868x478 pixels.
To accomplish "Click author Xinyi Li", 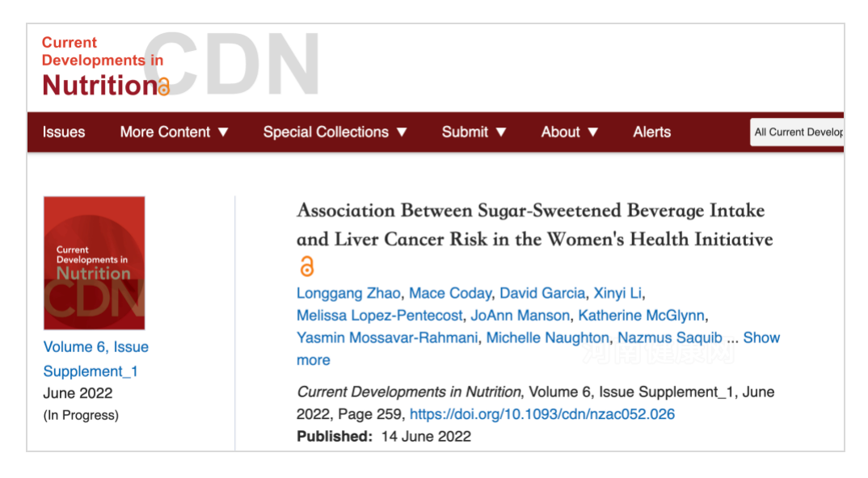I will pyautogui.click(x=618, y=293).
